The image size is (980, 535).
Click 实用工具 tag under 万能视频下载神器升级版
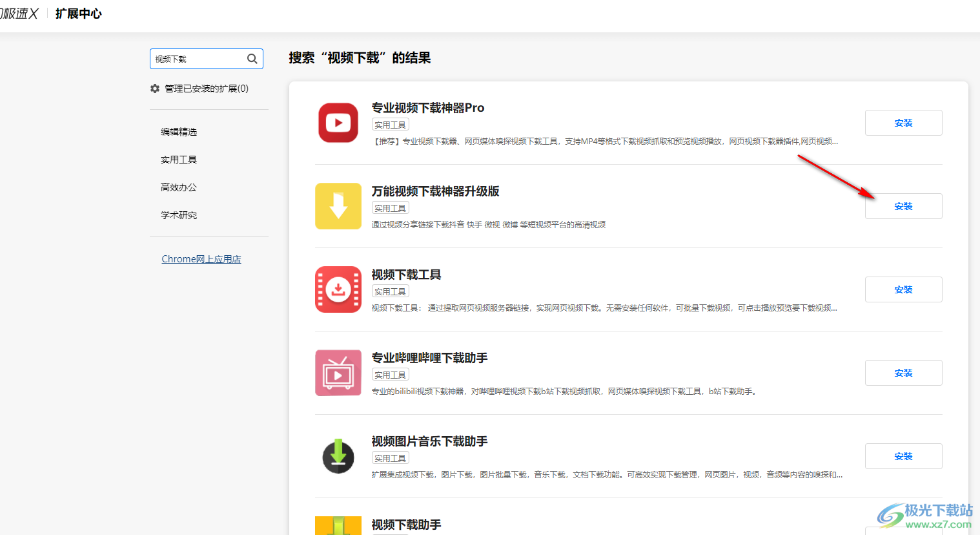[391, 208]
